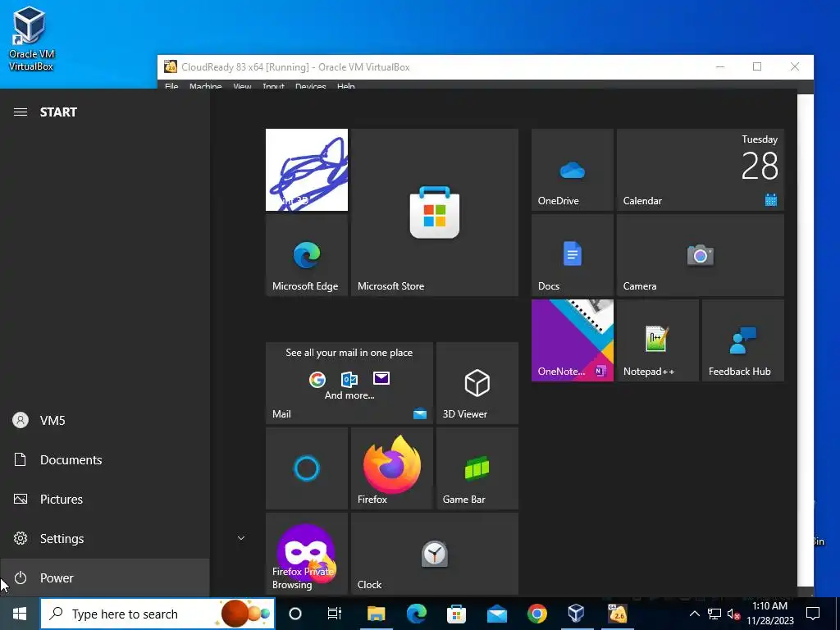Maximize the CloudReady VirtualBox window
Image resolution: width=840 pixels, height=630 pixels.
(757, 66)
